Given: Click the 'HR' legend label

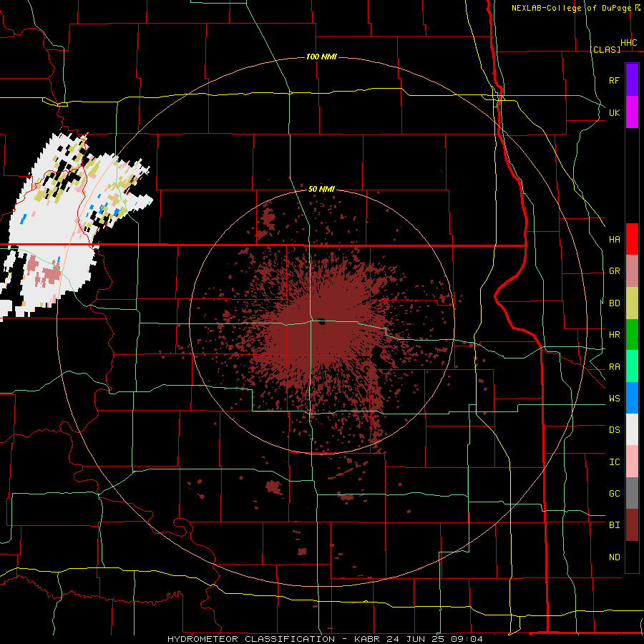Looking at the screenshot, I should click(x=614, y=335).
